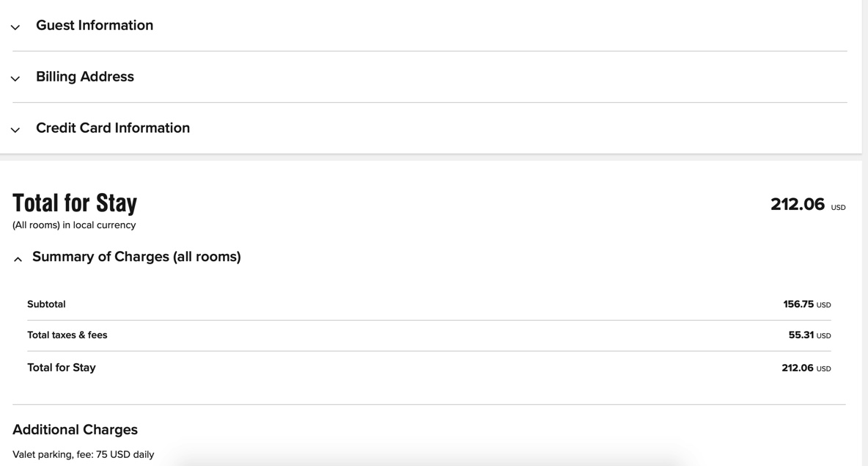Collapse Summary of Charges using up chevron
Image resolution: width=868 pixels, height=466 pixels.
click(x=18, y=259)
